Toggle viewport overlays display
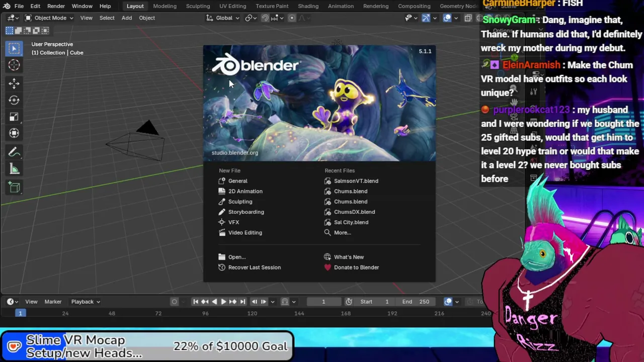644x362 pixels. pos(447,18)
